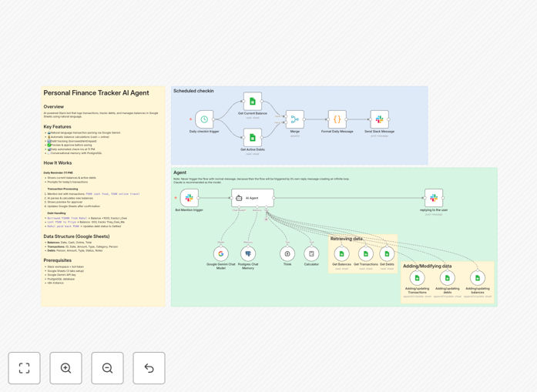The height and width of the screenshot is (392, 537).
Task: Click the AI Agent Chat Model connector
Action: tap(239, 207)
